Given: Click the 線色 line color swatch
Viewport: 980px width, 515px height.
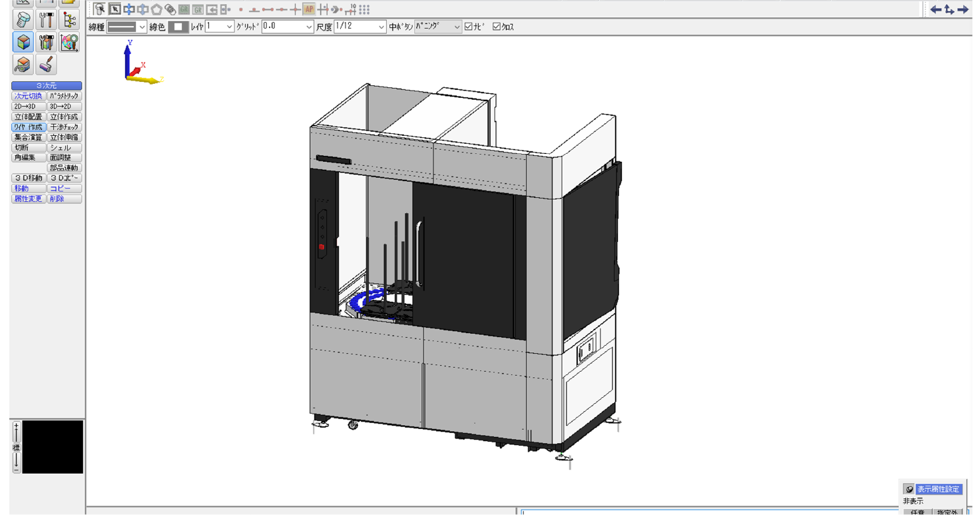Looking at the screenshot, I should 178,27.
